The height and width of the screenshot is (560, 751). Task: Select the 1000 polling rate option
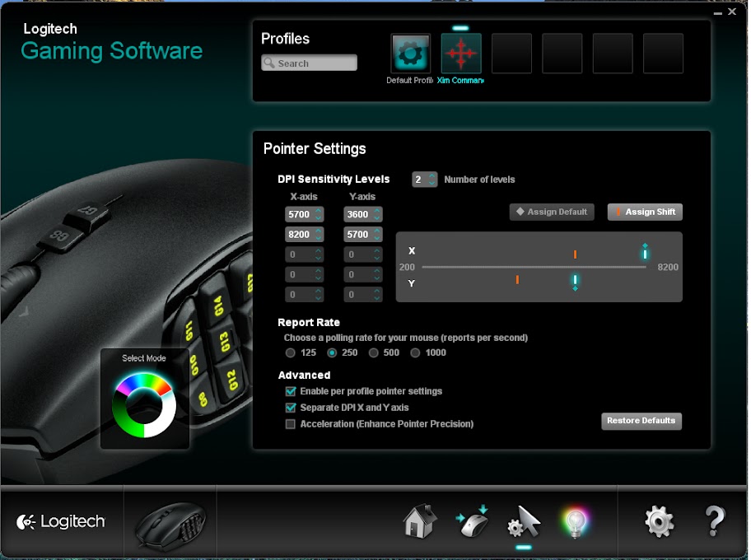416,352
